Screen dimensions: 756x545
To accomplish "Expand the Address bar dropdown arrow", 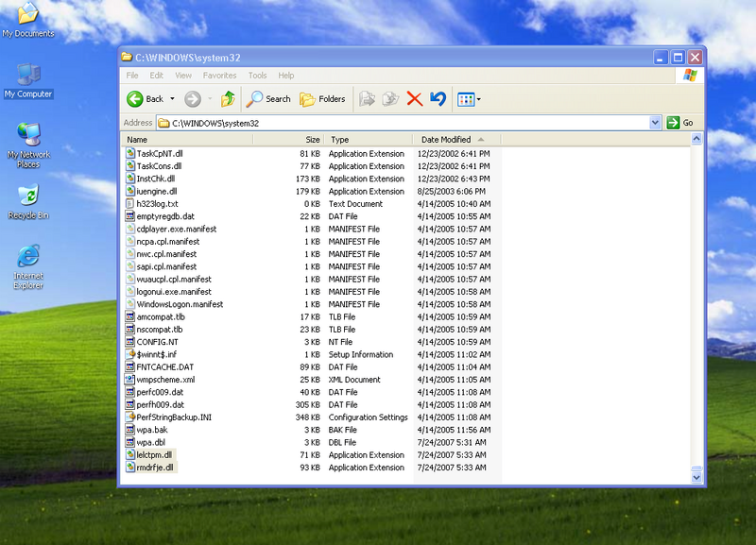I will pyautogui.click(x=655, y=123).
